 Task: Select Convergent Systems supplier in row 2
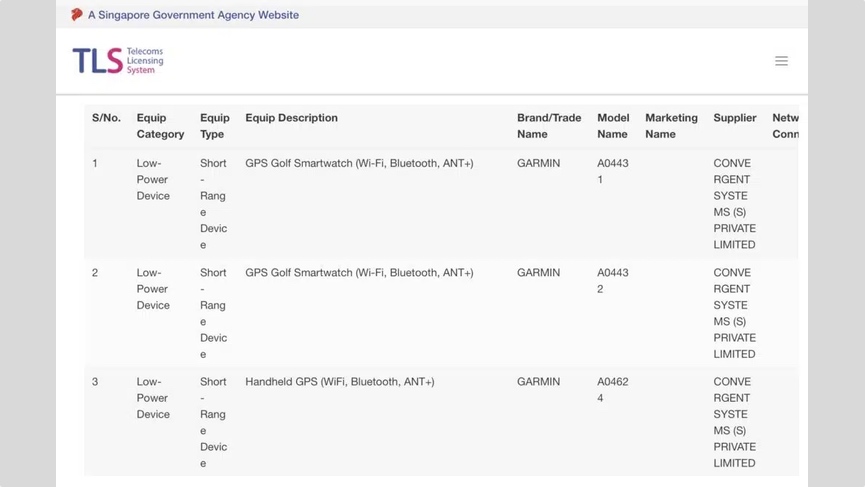pyautogui.click(x=735, y=313)
